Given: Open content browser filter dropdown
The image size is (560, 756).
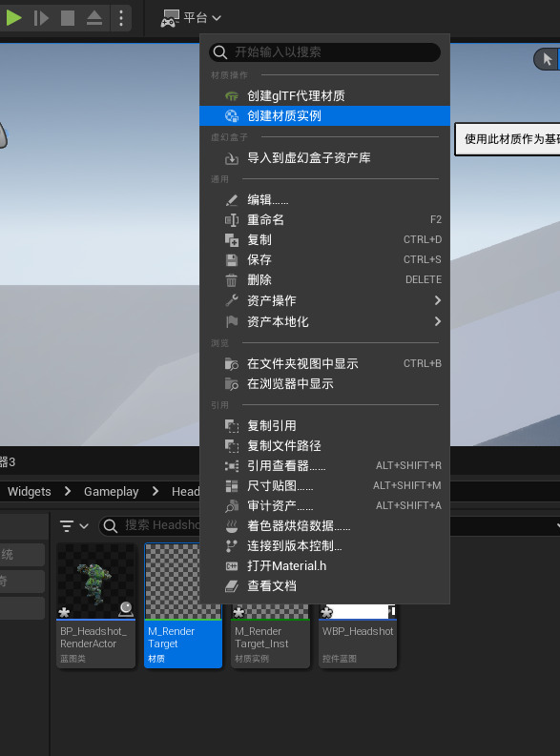Looking at the screenshot, I should click(x=73, y=526).
